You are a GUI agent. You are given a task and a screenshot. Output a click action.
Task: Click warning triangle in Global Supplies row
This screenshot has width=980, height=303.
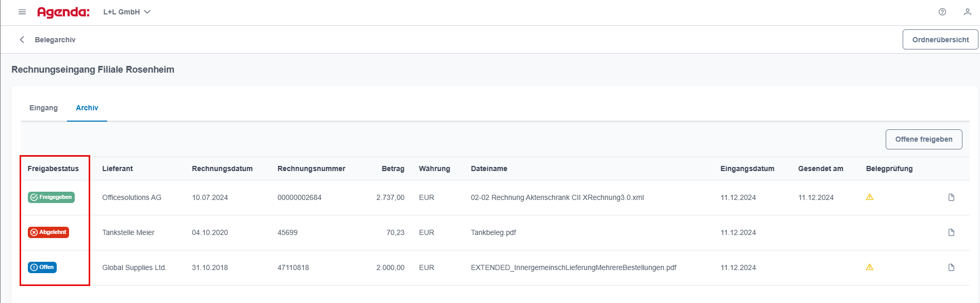click(x=870, y=267)
